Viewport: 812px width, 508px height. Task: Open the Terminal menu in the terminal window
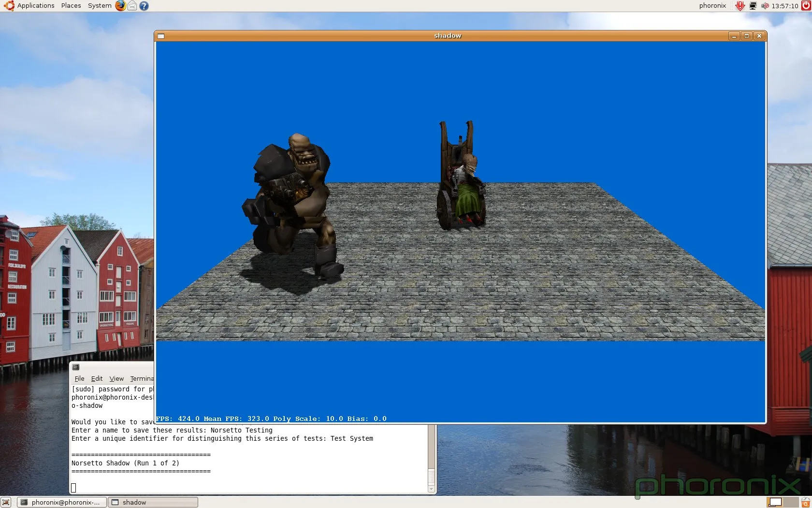click(x=142, y=379)
